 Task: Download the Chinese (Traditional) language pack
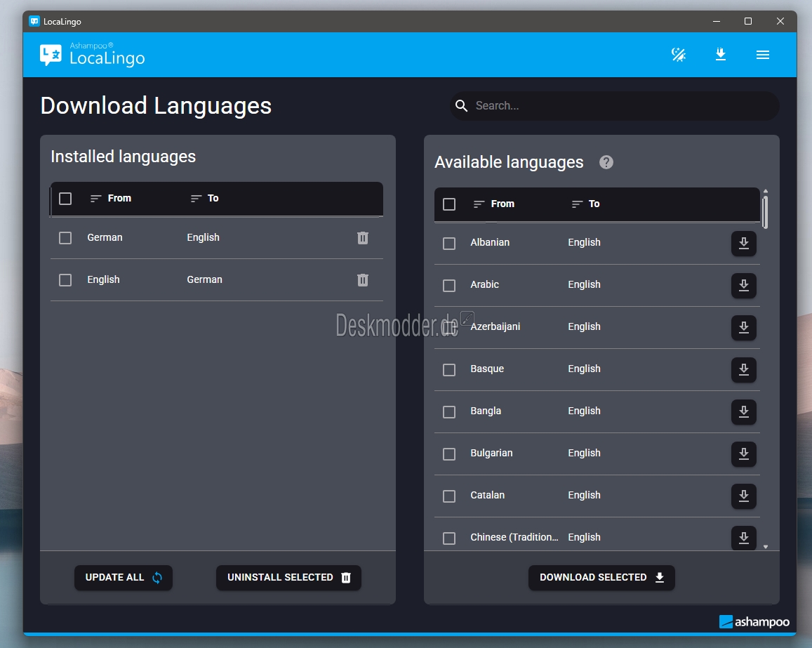pos(744,538)
